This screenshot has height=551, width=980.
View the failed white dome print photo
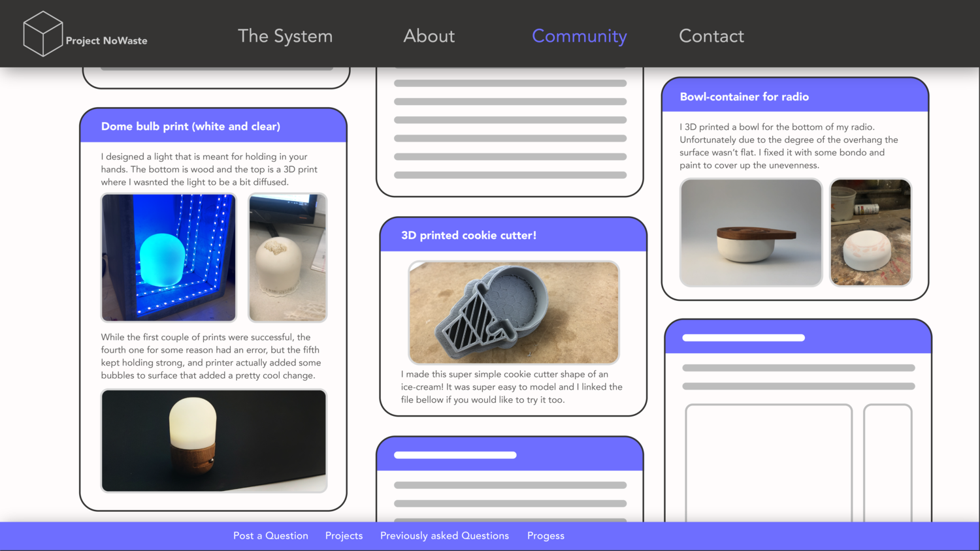pyautogui.click(x=287, y=257)
